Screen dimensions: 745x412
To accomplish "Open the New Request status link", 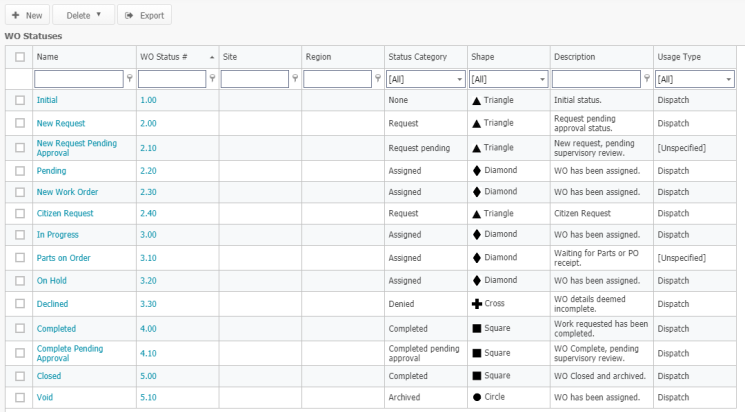I will [x=61, y=124].
